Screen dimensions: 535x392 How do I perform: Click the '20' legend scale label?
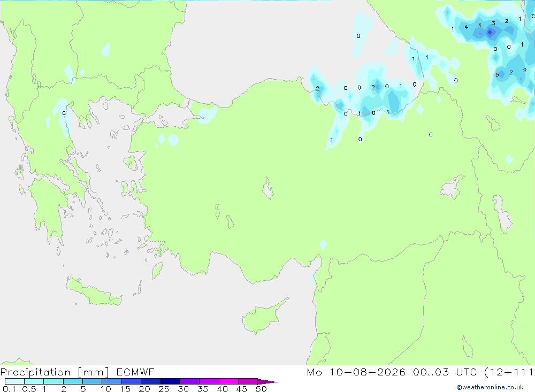144,389
